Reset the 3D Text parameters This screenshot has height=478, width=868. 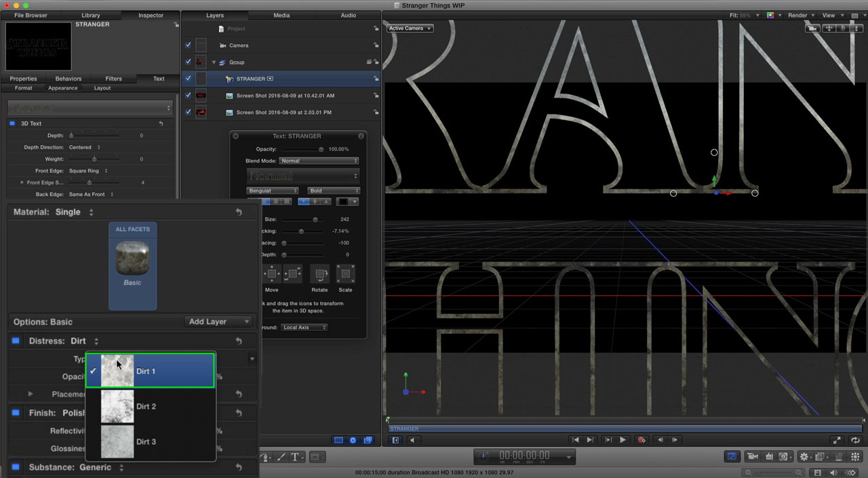161,123
